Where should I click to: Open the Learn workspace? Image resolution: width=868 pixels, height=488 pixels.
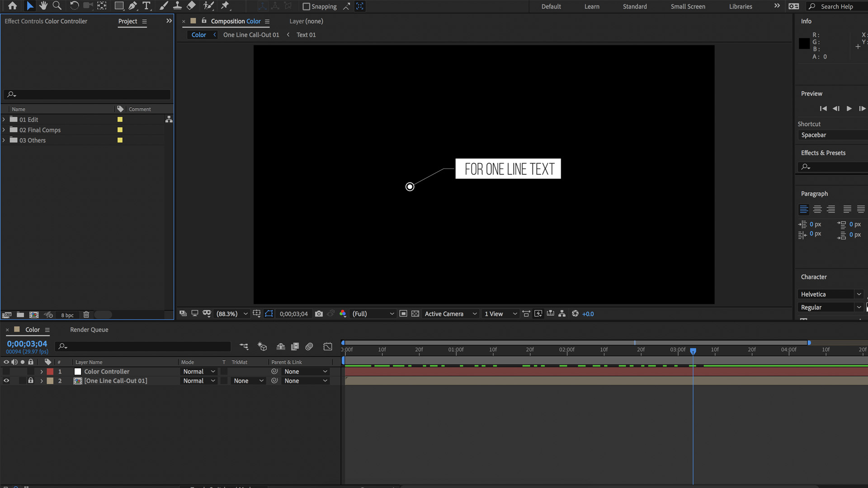pos(591,6)
